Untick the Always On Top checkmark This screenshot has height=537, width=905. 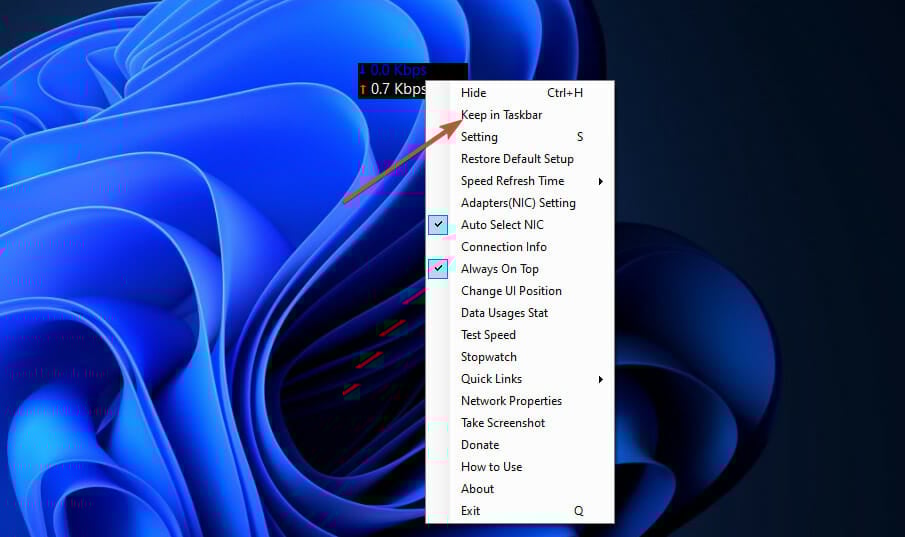point(438,268)
